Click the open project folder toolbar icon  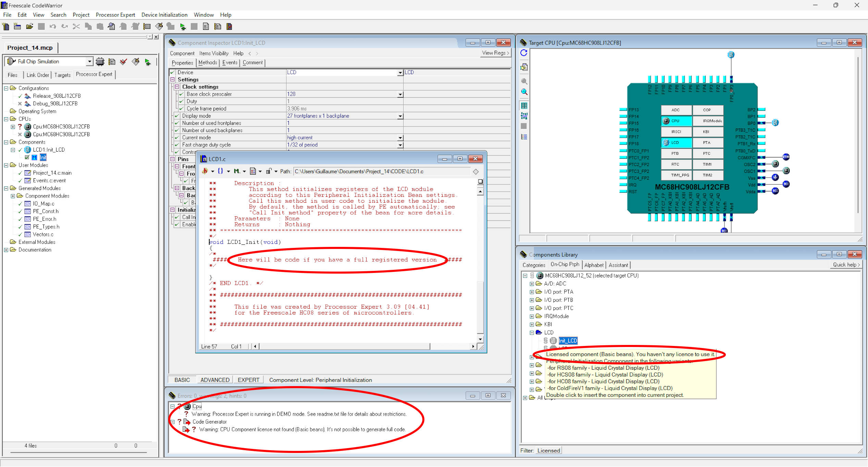tap(29, 26)
